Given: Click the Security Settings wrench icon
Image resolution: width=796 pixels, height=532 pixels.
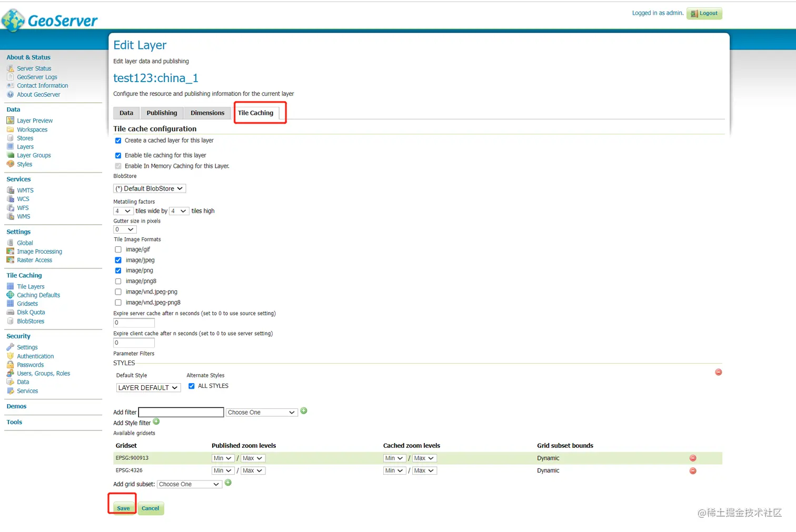Looking at the screenshot, I should [10, 347].
